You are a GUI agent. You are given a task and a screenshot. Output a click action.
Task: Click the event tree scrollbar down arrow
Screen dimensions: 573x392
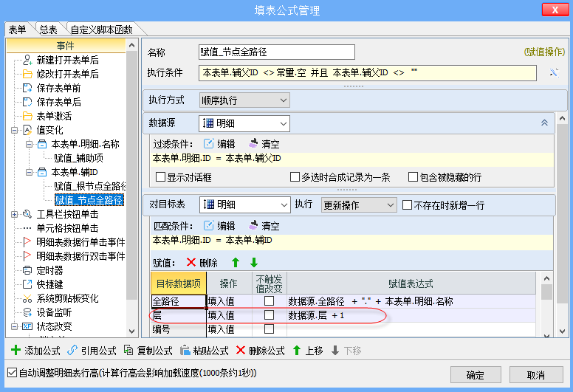pyautogui.click(x=132, y=331)
